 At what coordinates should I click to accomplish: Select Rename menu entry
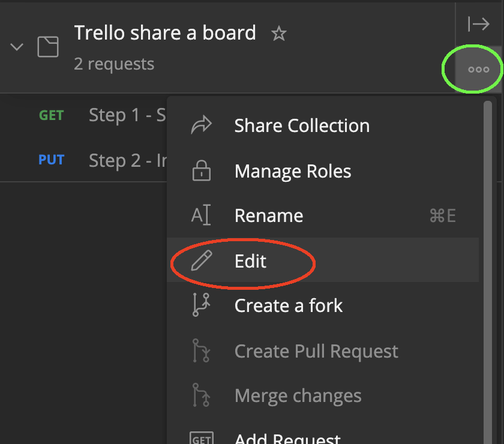point(323,215)
